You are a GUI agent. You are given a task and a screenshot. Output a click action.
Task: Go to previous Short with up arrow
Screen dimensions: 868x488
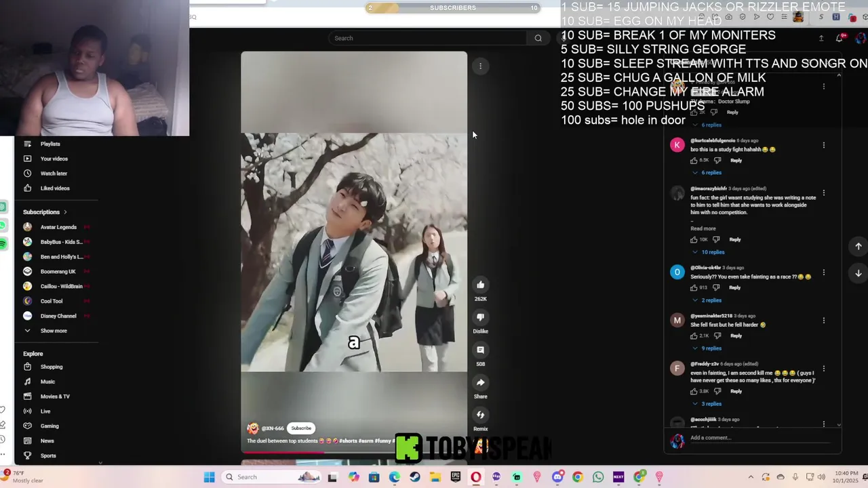click(858, 247)
